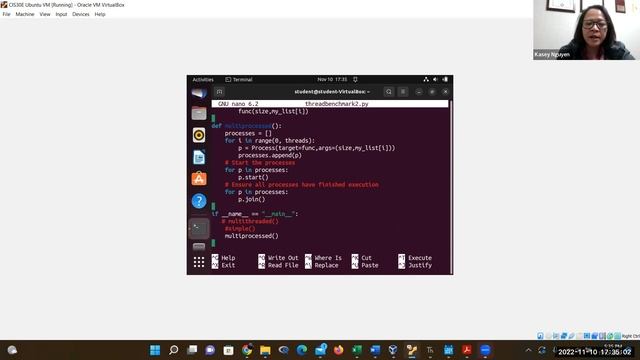The height and width of the screenshot is (360, 640).
Task: Click the line 'p.join()'
Action: [x=251, y=200]
